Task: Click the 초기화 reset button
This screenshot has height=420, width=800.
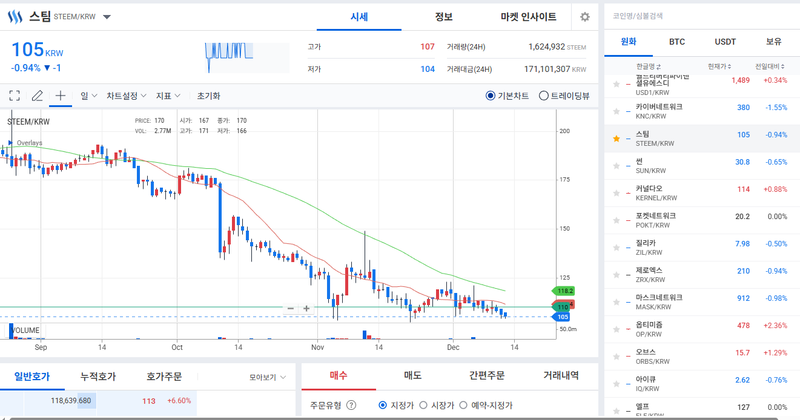Action: click(x=208, y=96)
